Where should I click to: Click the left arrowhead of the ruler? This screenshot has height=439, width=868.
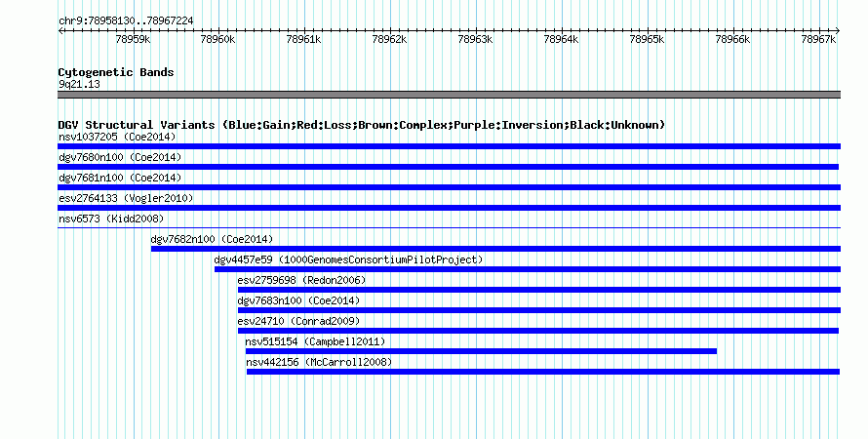point(60,31)
